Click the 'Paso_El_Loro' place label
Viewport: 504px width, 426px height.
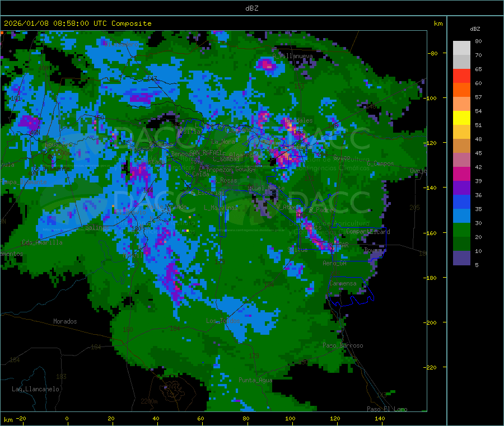387,409
